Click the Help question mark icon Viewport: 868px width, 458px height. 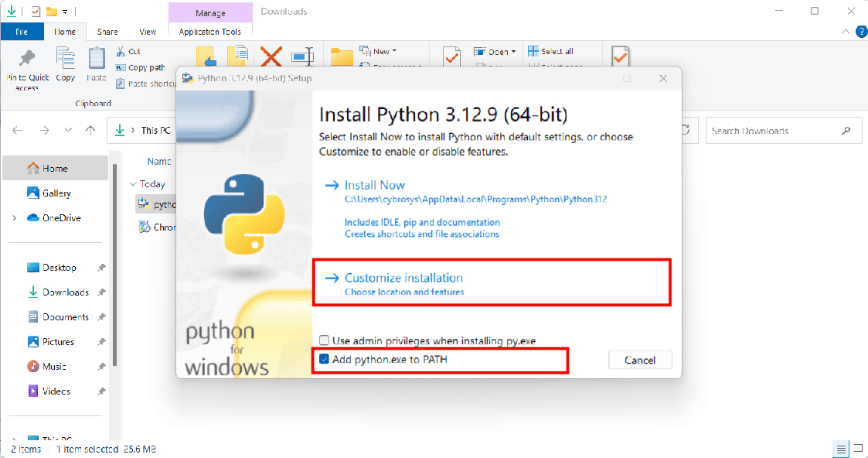(x=861, y=32)
